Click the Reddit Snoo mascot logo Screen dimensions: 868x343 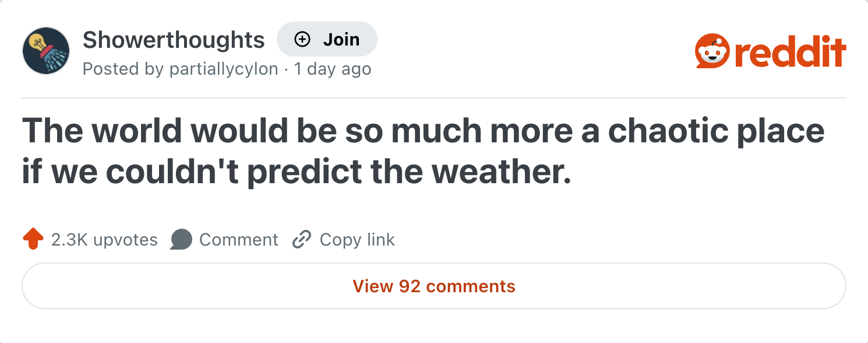coord(712,52)
